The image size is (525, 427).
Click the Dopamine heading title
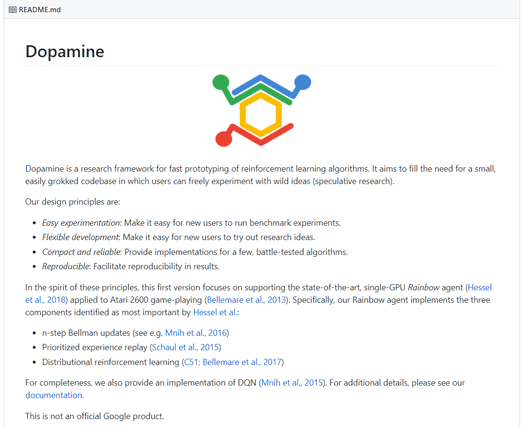pos(65,52)
